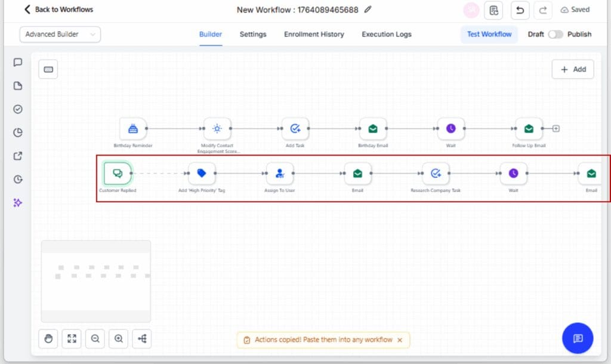Undo the last workflow change
Screen dimensions: 611x364
click(x=519, y=10)
